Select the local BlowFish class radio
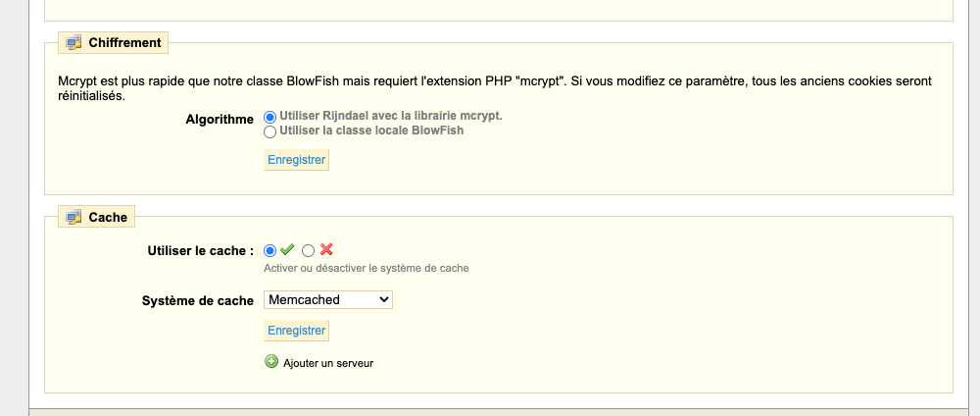 270,132
